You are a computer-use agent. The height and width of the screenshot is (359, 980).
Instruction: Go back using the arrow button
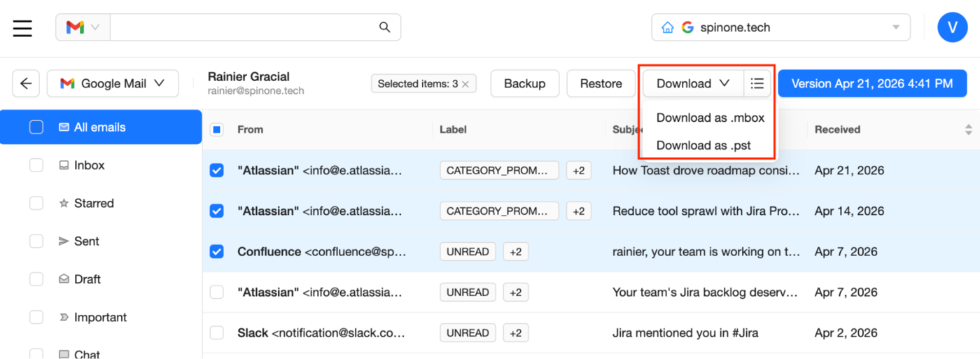click(26, 84)
